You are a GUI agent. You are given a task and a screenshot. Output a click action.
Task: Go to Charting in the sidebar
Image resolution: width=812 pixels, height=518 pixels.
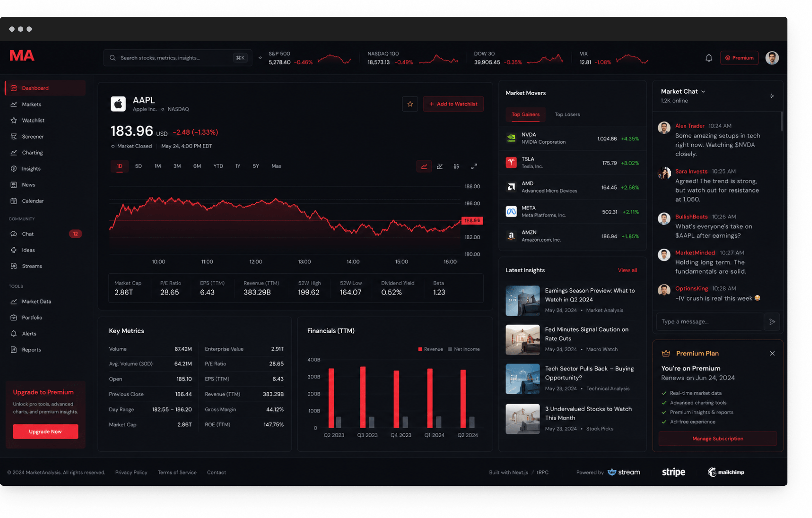click(46, 153)
